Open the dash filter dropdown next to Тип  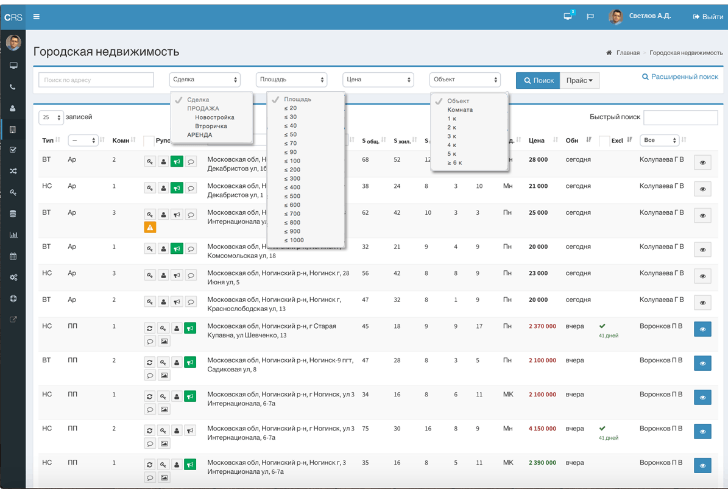pos(83,140)
